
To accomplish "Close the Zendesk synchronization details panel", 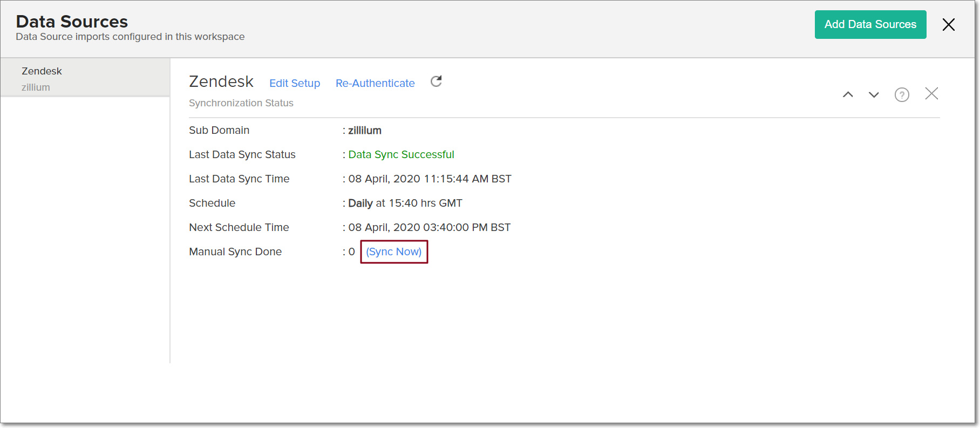I will coord(931,94).
